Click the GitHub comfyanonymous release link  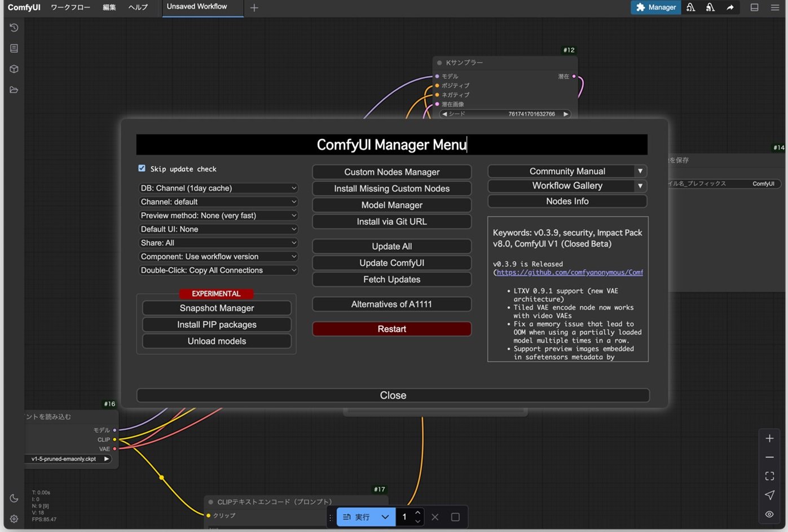(569, 272)
